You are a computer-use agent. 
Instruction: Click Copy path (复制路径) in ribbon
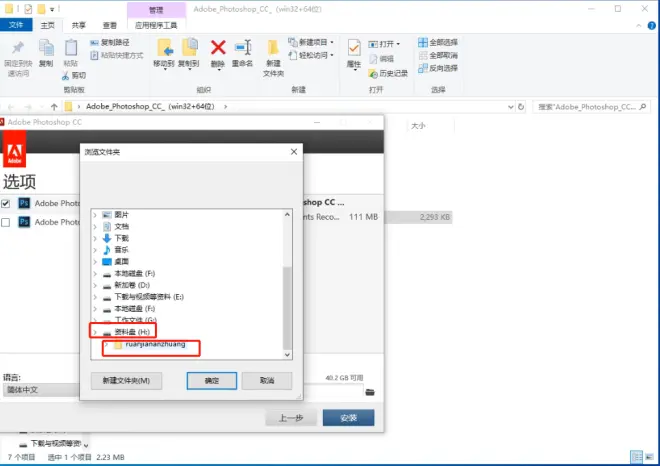click(x=109, y=43)
